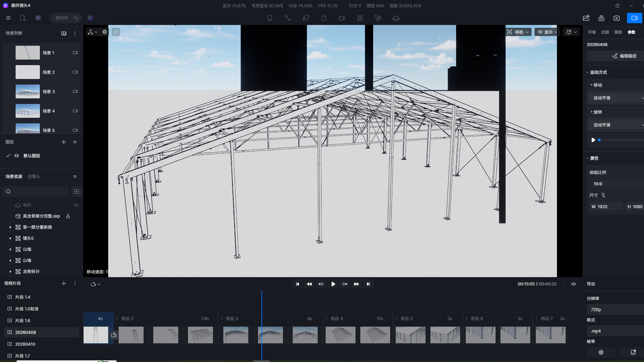Open the camera screenshot render icon
The width and height of the screenshot is (644, 362).
point(616,18)
